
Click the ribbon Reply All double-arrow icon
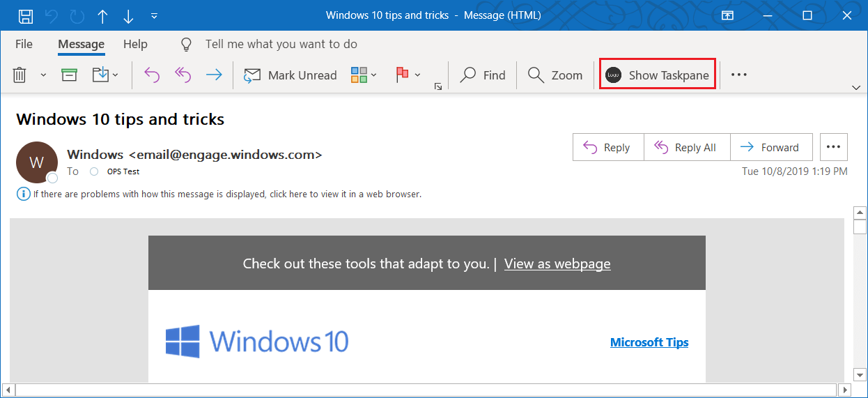[183, 75]
